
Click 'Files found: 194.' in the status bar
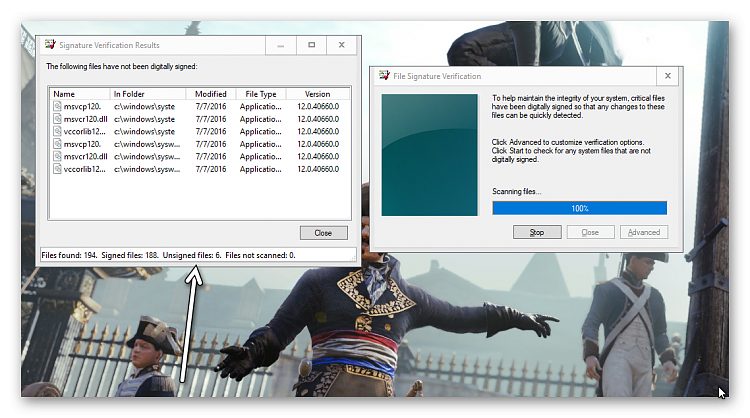tap(69, 255)
